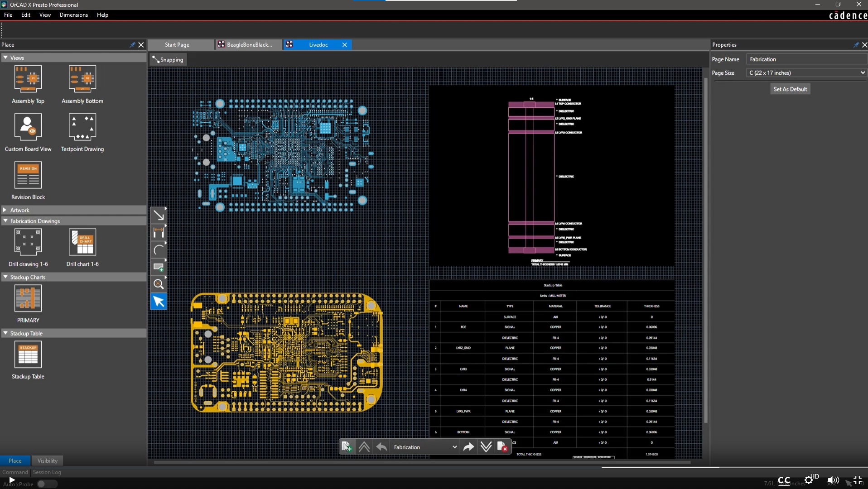Viewport: 868px width, 489px height.
Task: Open the File menu
Action: coord(8,15)
